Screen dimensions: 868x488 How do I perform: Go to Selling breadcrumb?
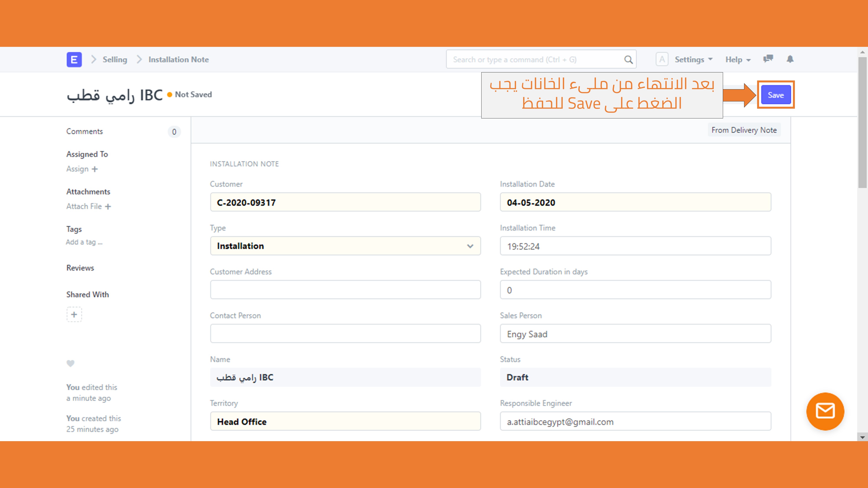pyautogui.click(x=115, y=60)
